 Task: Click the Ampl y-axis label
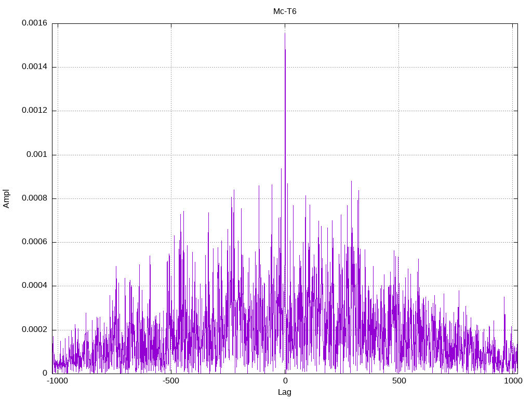6,199
